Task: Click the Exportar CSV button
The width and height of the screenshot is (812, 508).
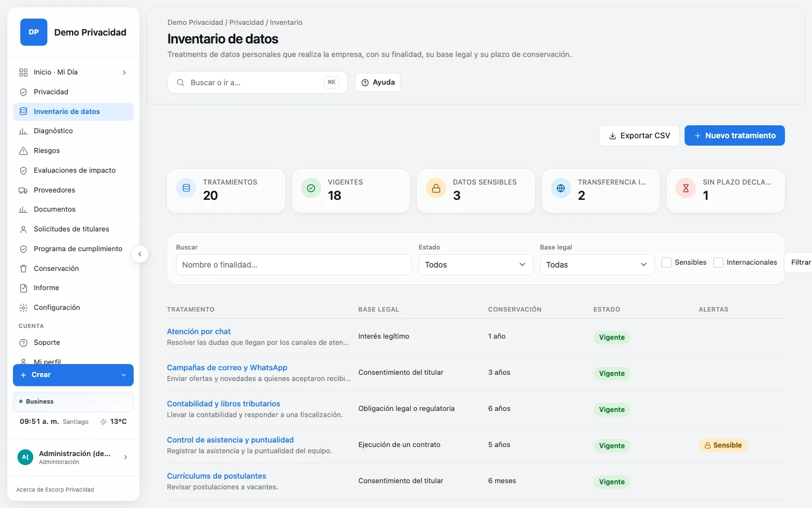Action: [x=639, y=135]
